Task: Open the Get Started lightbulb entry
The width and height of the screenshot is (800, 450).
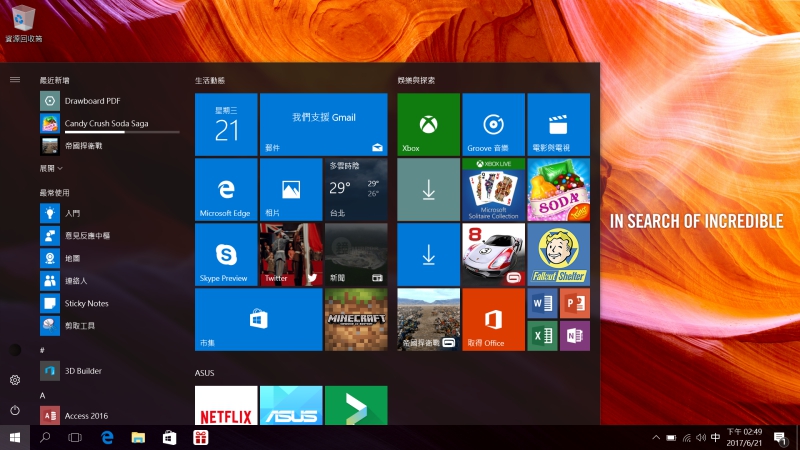Action: click(x=110, y=213)
